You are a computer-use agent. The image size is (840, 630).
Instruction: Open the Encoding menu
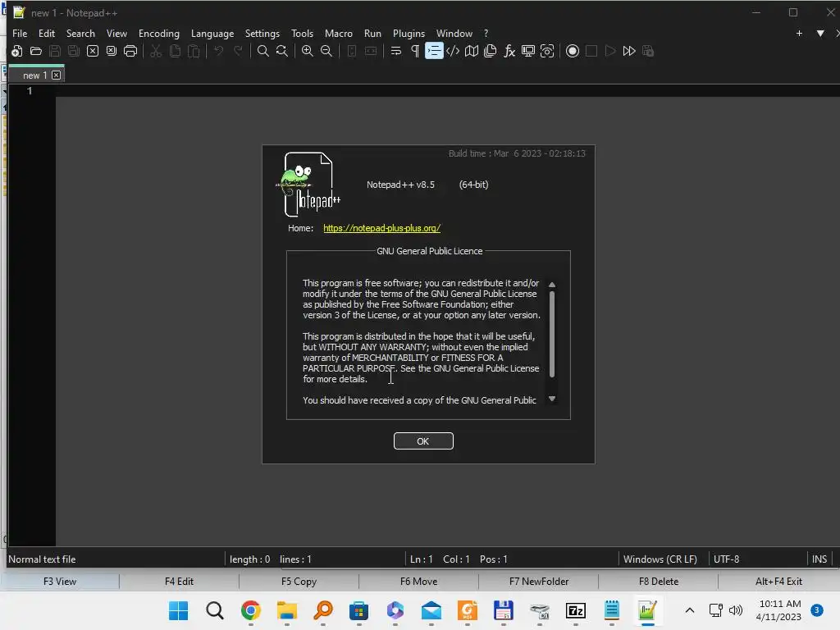(159, 33)
